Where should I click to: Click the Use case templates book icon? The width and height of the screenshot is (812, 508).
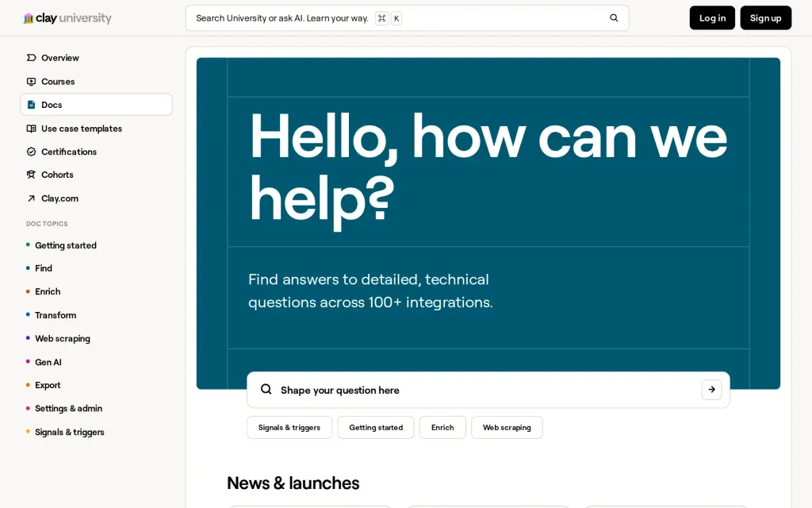31,129
